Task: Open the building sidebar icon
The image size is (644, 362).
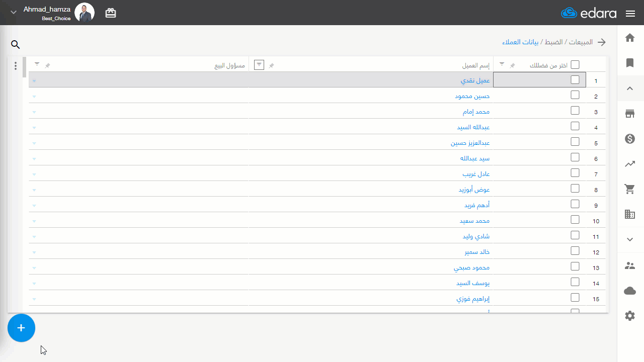Action: (x=630, y=215)
